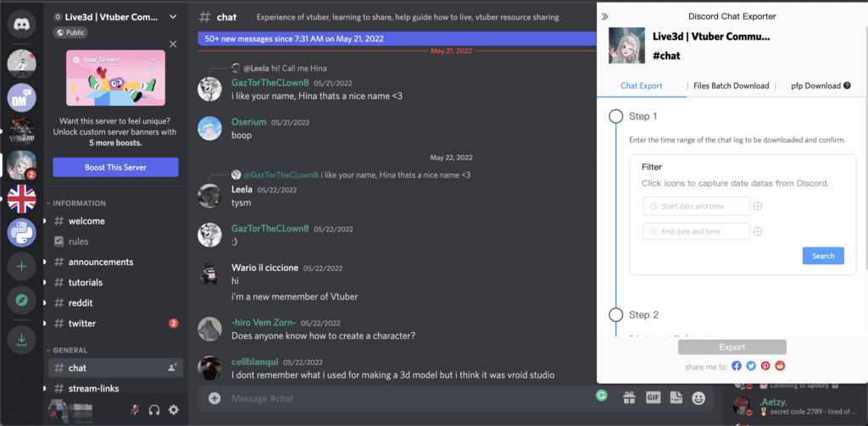Click the chat channel title in header

click(x=226, y=17)
